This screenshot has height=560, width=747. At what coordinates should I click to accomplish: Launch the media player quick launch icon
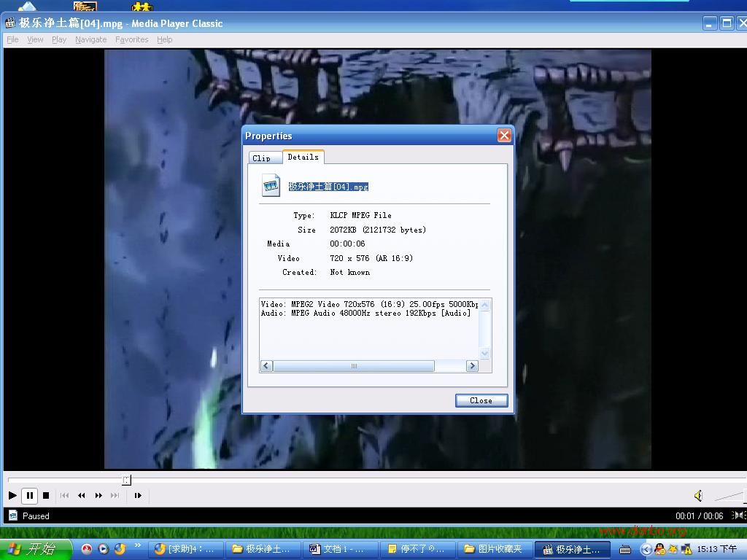(104, 549)
